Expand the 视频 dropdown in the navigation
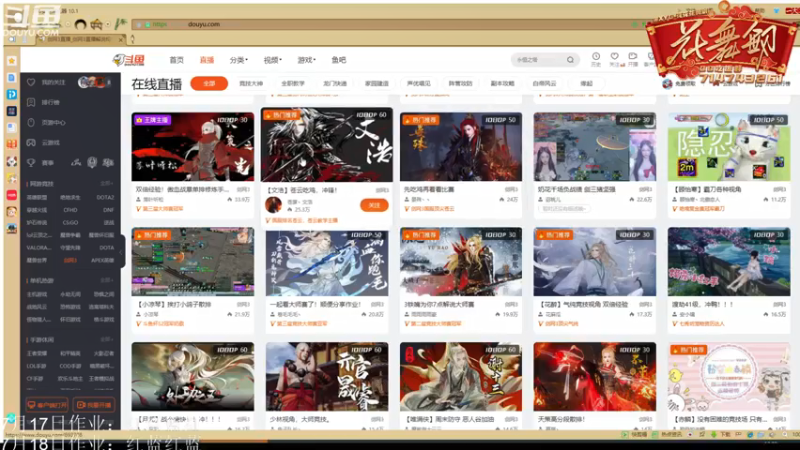This screenshot has height=450, width=800. pos(272,60)
